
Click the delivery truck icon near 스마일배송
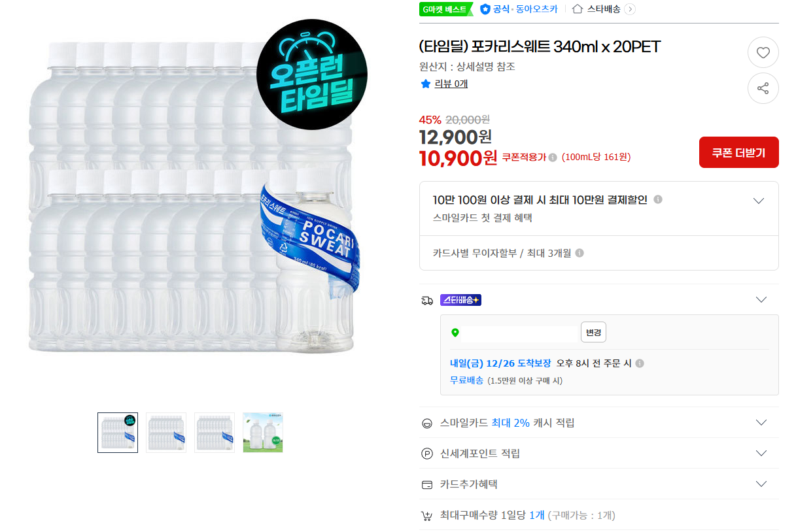click(x=427, y=299)
